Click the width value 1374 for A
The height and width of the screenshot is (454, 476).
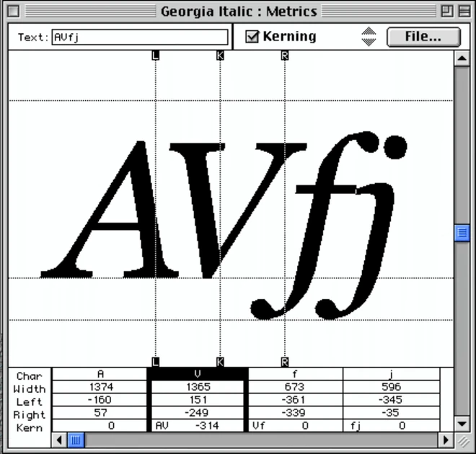pyautogui.click(x=100, y=387)
